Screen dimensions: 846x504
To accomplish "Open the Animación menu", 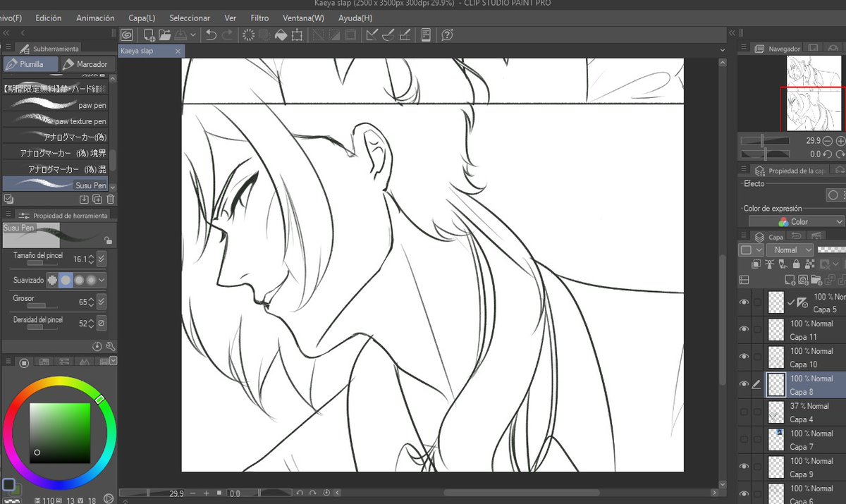I will (95, 18).
